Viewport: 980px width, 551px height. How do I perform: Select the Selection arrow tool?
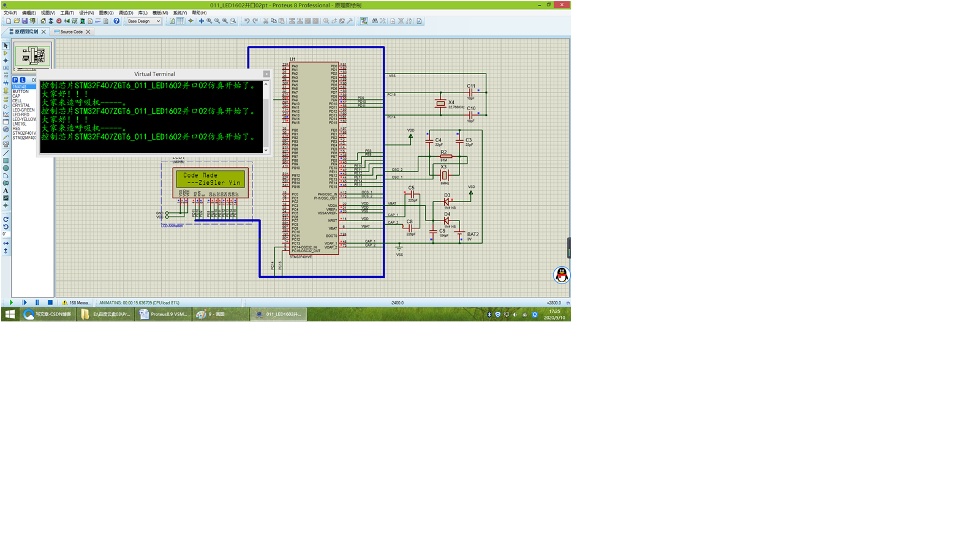click(6, 46)
